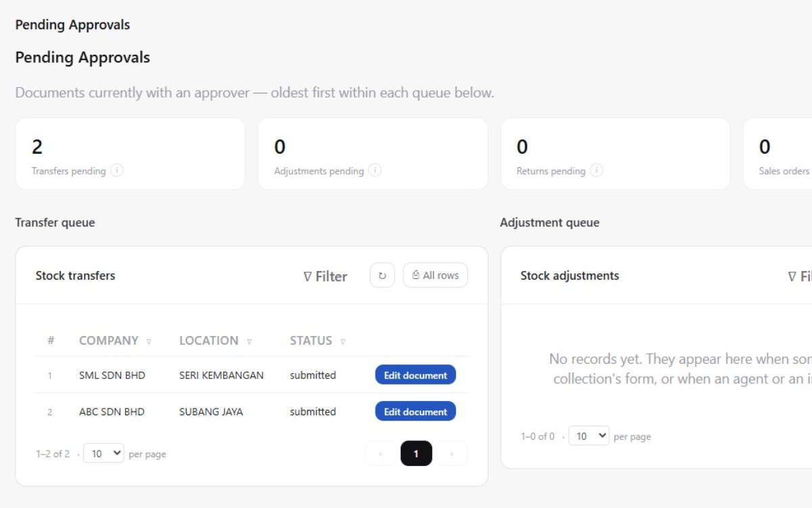Refresh the Stock transfers table
Image resolution: width=812 pixels, height=508 pixels.
[382, 275]
